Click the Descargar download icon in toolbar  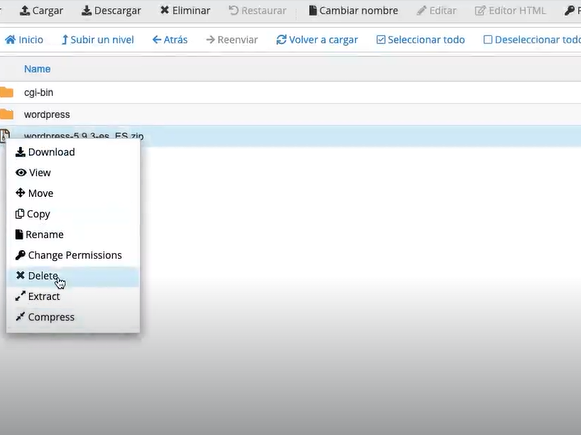pyautogui.click(x=86, y=10)
